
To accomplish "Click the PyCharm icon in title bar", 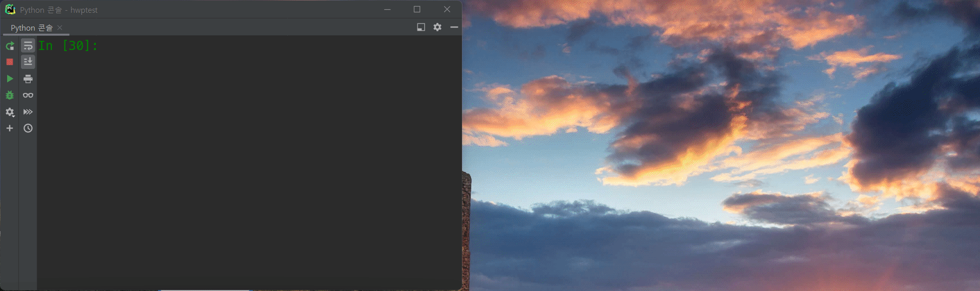I will (10, 10).
